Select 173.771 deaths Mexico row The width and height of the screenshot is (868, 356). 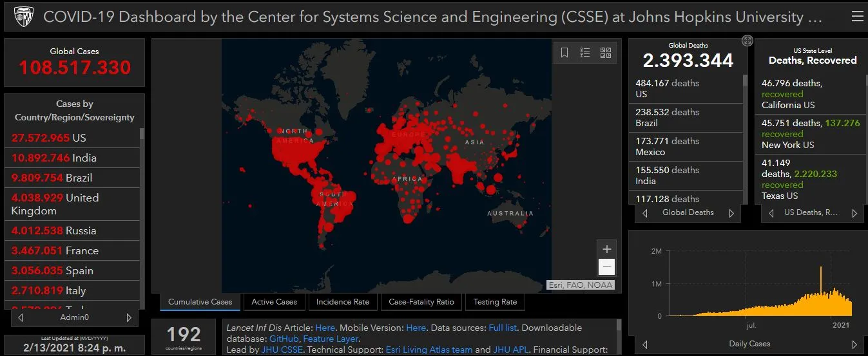click(686, 147)
